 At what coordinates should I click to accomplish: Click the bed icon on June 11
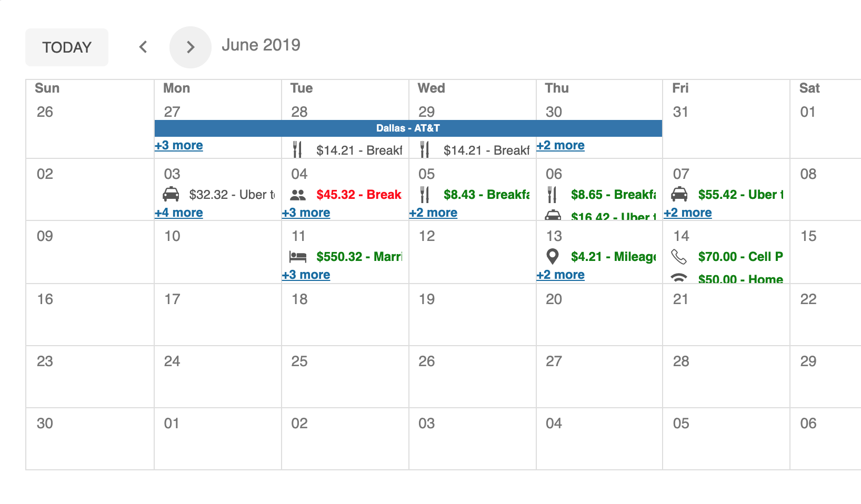(x=298, y=257)
